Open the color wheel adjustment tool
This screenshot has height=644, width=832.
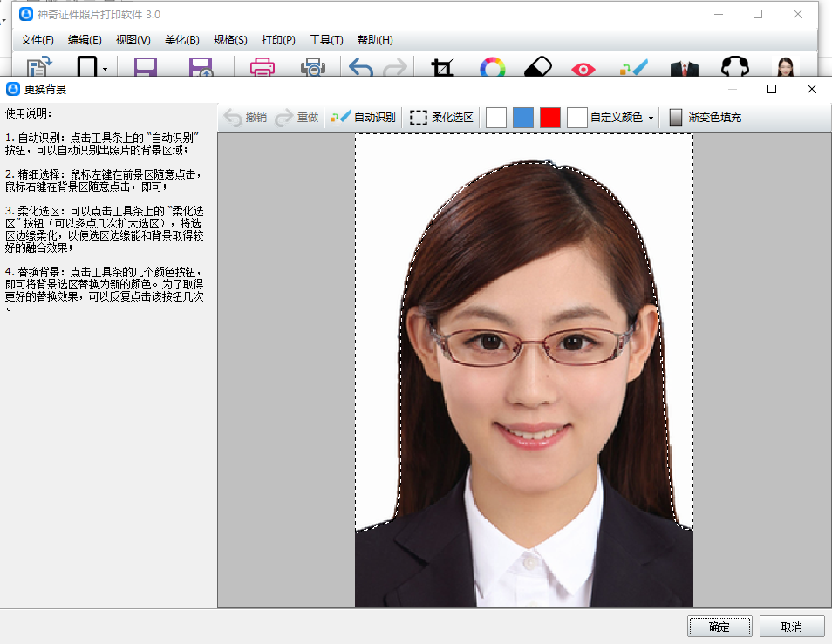coord(493,68)
